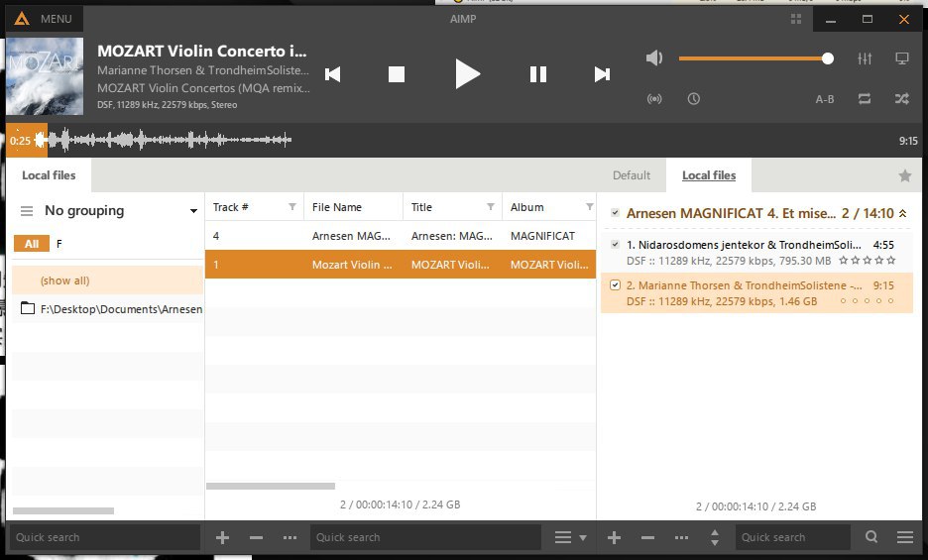Open the Track # column filter
The height and width of the screenshot is (560, 928).
pyautogui.click(x=291, y=207)
